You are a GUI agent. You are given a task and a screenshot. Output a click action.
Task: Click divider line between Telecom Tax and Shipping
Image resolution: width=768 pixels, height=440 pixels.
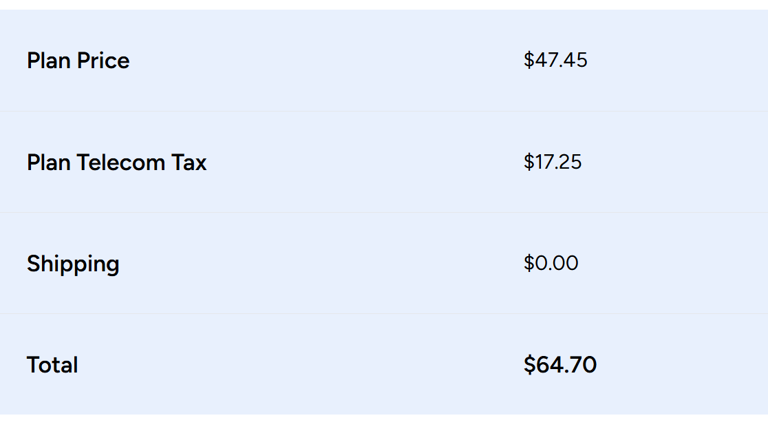tap(384, 213)
